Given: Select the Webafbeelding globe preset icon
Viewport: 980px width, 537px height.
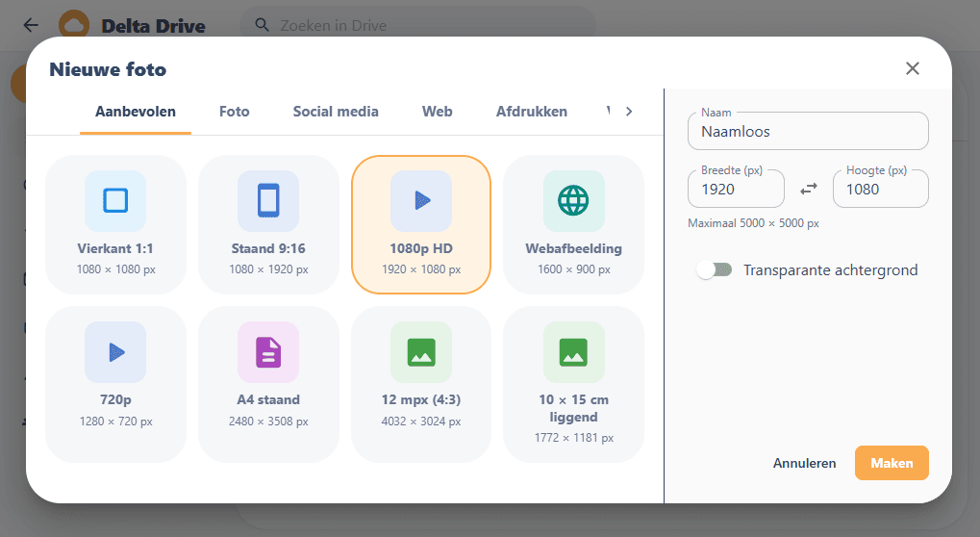Looking at the screenshot, I should click(x=574, y=201).
